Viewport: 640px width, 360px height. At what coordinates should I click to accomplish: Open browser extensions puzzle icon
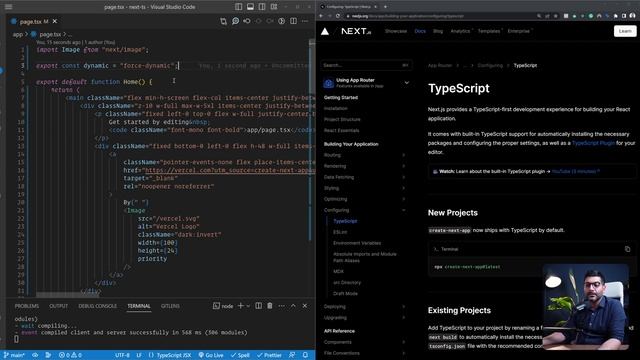click(616, 16)
